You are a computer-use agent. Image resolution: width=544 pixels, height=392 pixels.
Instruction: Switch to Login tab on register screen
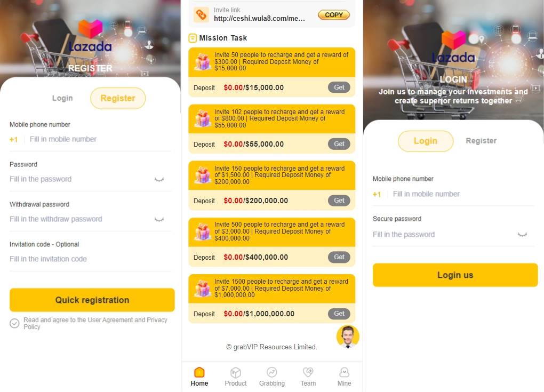coord(62,98)
